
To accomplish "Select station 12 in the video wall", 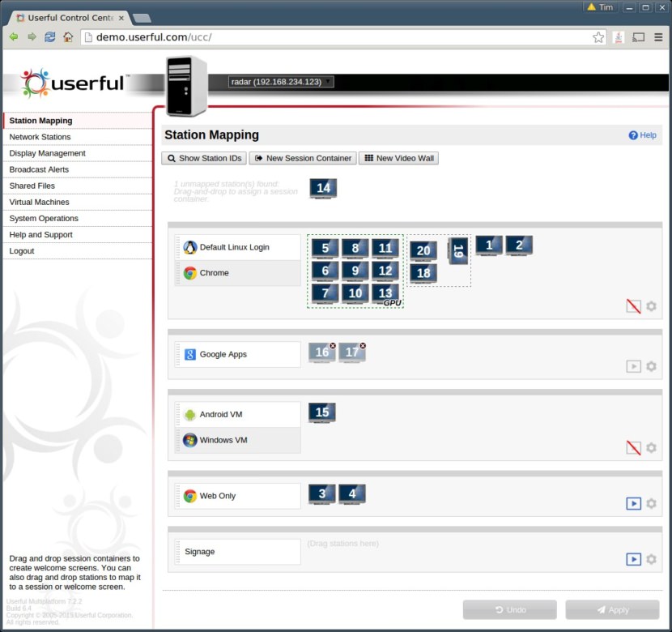I will [385, 271].
